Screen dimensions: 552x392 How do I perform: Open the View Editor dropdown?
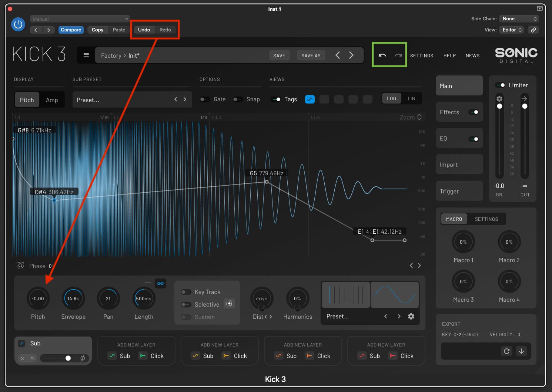coord(512,30)
